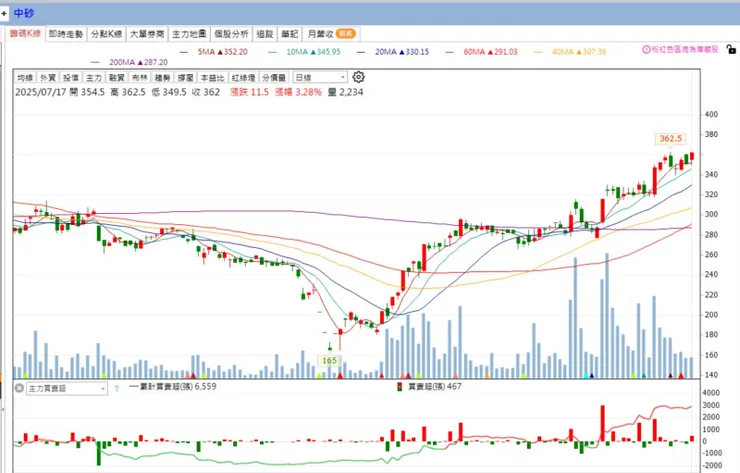Click the 165 low price label
Viewport: 740px width, 473px height.
point(329,361)
